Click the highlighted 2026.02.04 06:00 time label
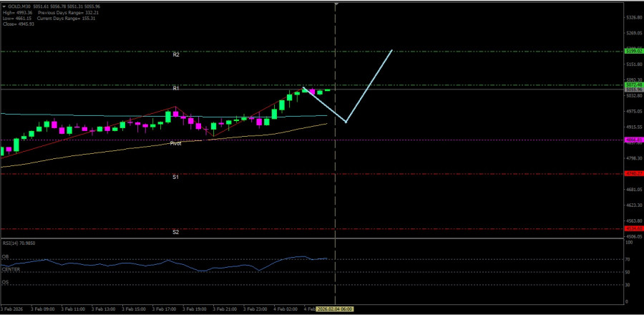This screenshot has height=315, width=644. pyautogui.click(x=336, y=309)
